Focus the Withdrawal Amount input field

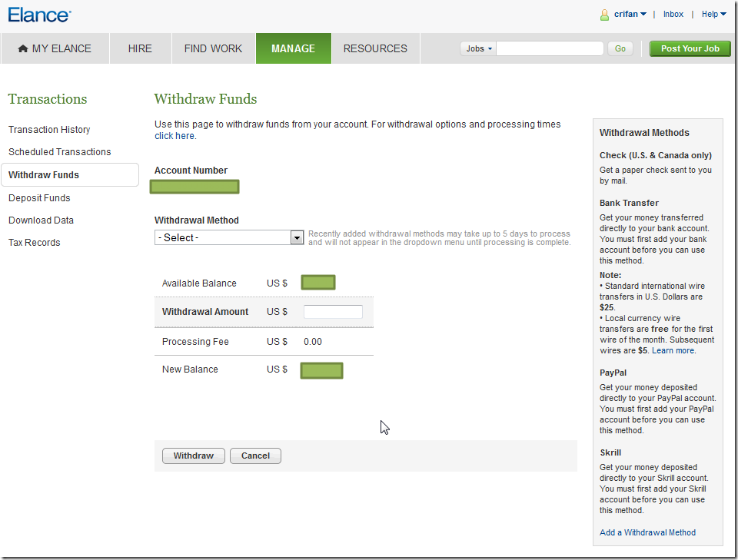point(333,312)
